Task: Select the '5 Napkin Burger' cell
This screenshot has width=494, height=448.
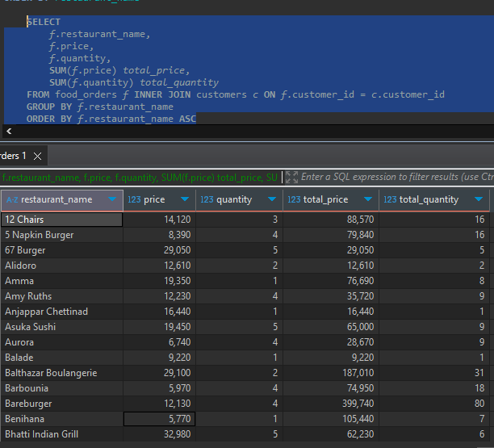Action: tap(61, 235)
